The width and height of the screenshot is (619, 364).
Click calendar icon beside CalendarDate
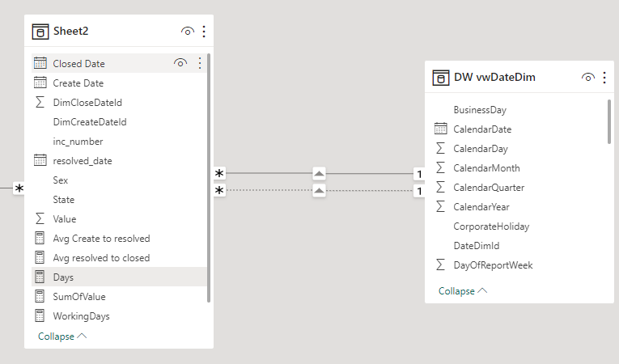tap(440, 129)
